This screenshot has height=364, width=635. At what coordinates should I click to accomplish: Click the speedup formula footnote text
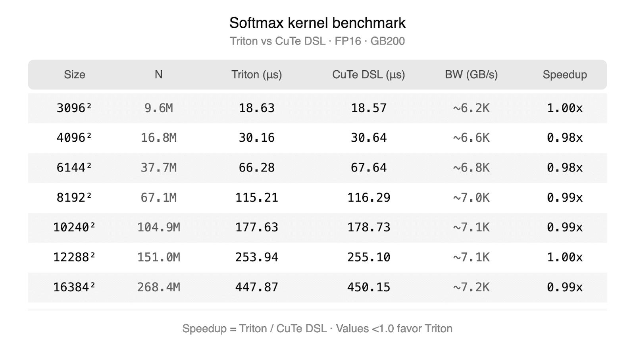317,329
